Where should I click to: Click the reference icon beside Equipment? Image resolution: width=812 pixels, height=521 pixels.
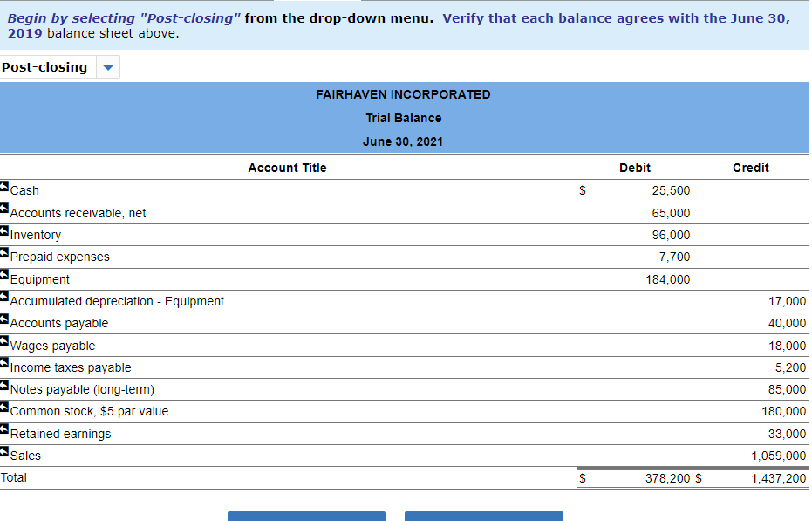5,275
